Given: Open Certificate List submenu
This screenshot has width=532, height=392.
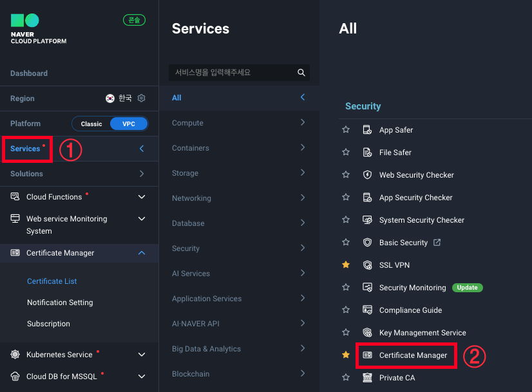Looking at the screenshot, I should point(52,281).
